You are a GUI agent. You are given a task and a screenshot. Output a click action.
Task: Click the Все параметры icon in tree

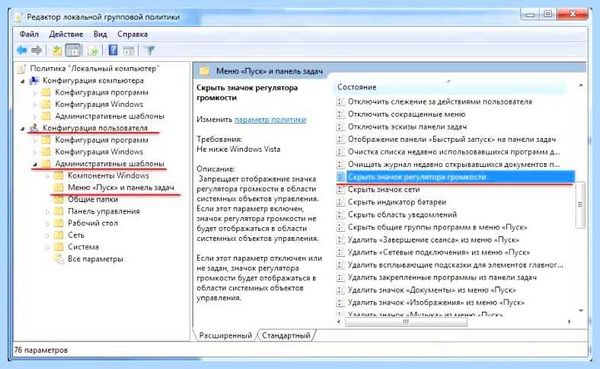59,259
